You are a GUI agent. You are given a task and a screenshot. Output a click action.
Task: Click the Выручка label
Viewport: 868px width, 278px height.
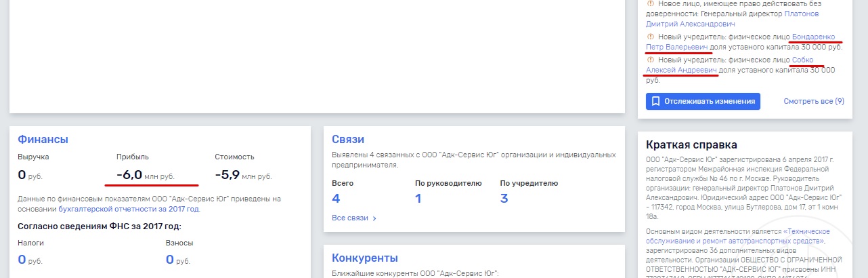pyautogui.click(x=34, y=157)
